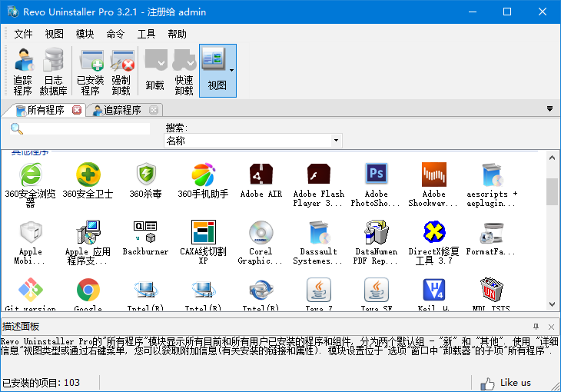The image size is (561, 392).
Task: Open the 命令 menu
Action: pyautogui.click(x=115, y=34)
